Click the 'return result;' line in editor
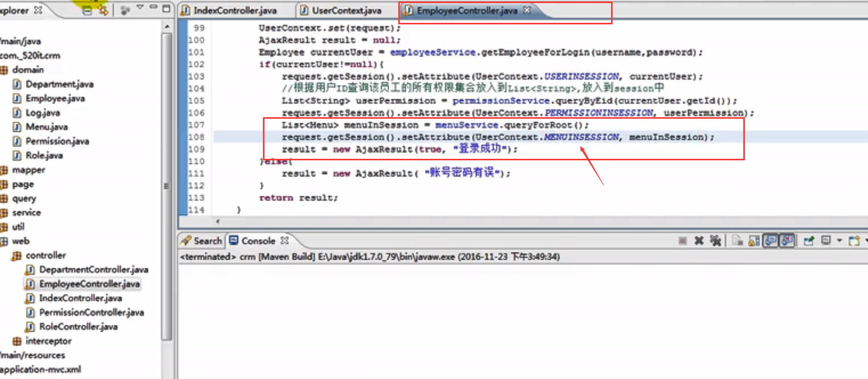Screen dimensions: 868x379 click(x=298, y=198)
